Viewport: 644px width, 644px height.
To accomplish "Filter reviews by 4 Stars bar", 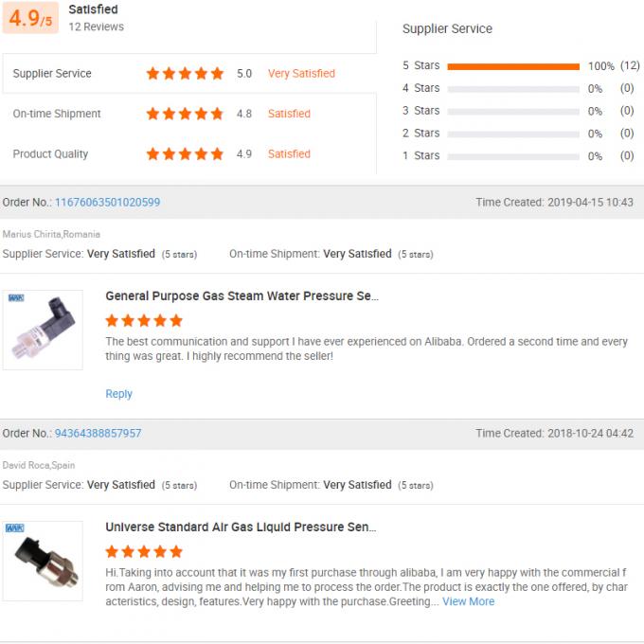I will coord(512,88).
